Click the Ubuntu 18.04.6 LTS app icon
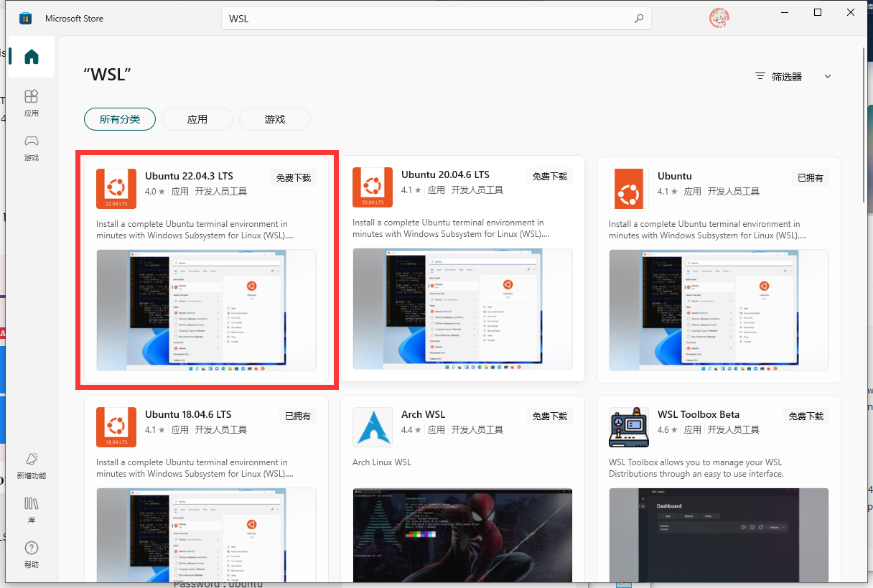This screenshot has height=588, width=873. [x=116, y=427]
